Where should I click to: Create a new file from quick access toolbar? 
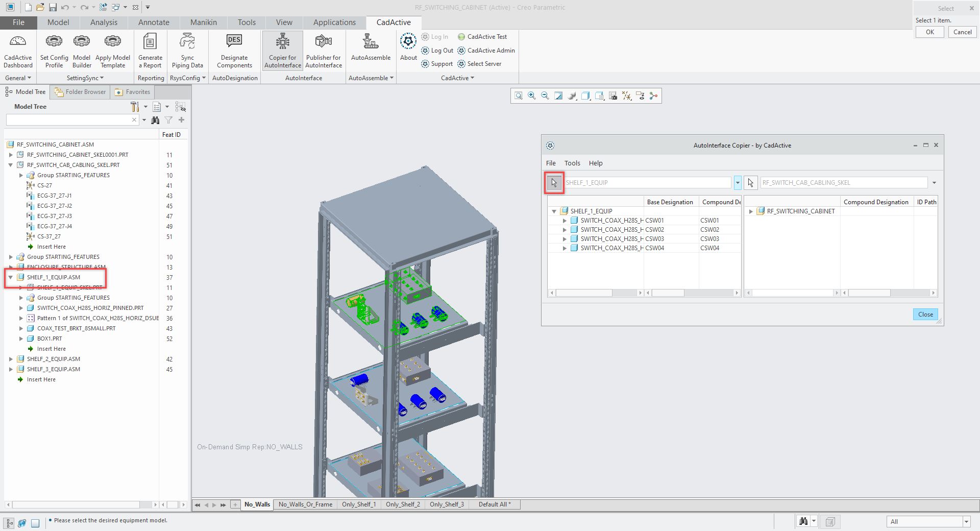point(28,7)
